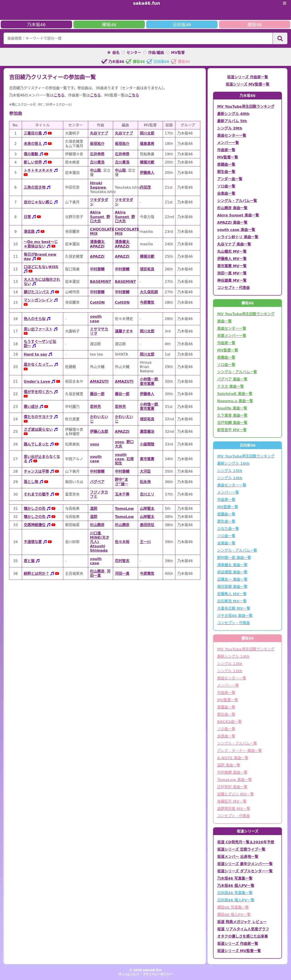Image resolution: width=291 pixels, height=980 pixels.
Task: Switch to the 乃木坂46 tab
Action: tap(36, 25)
